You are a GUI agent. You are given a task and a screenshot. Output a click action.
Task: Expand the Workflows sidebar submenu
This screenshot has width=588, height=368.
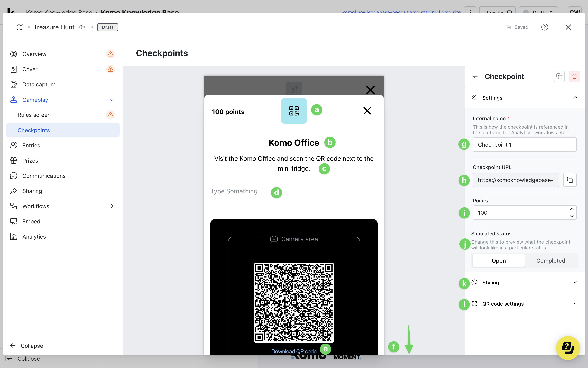(112, 206)
